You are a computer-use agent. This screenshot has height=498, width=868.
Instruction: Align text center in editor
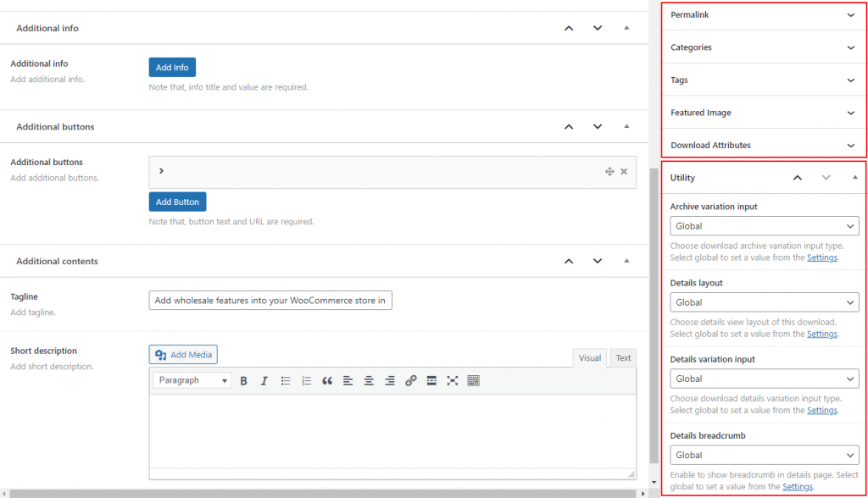(x=369, y=380)
